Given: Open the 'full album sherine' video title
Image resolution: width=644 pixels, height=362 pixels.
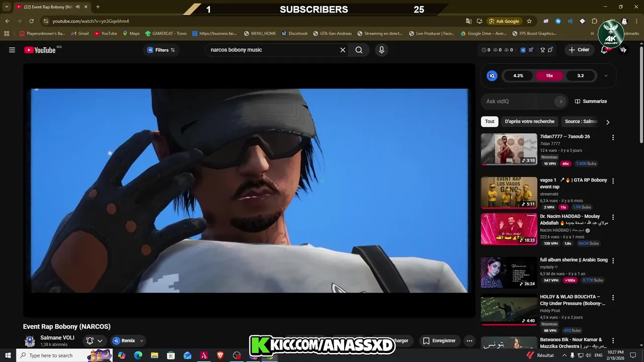Looking at the screenshot, I should 574,260.
